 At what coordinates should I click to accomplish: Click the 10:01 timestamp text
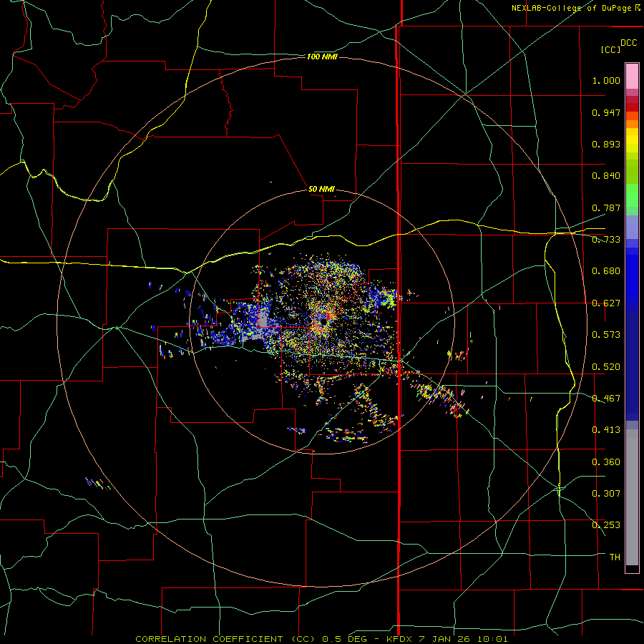492,639
